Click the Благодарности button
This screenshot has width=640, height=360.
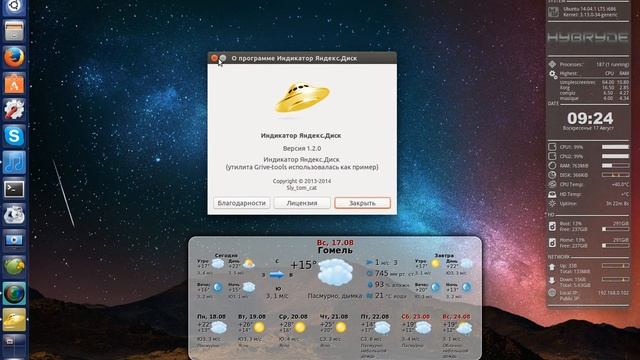tap(242, 203)
